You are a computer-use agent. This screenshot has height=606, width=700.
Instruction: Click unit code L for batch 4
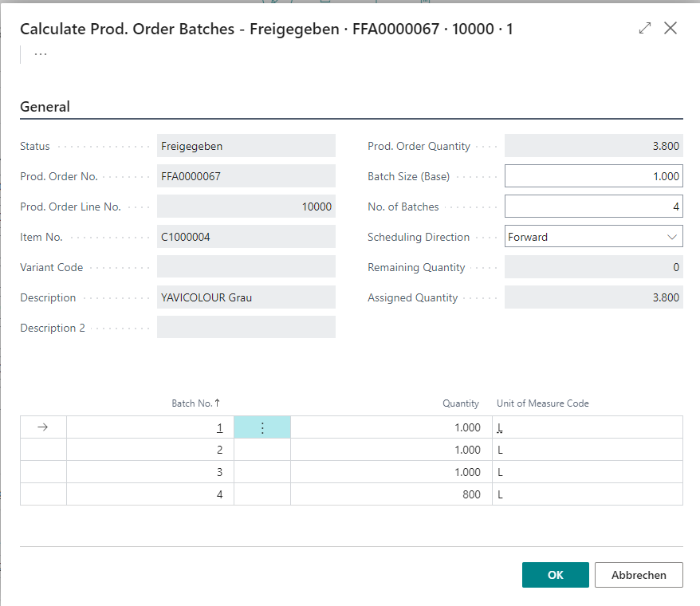click(x=587, y=494)
